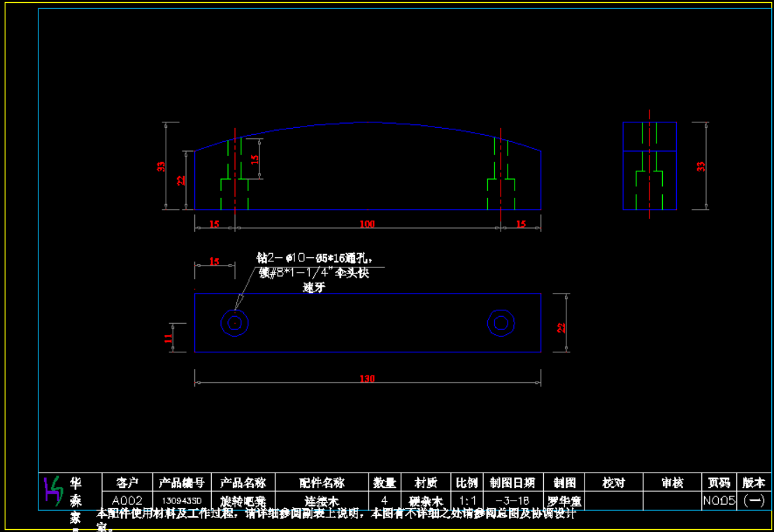Click the material value 硬杂木
The height and width of the screenshot is (532, 774).
tap(426, 501)
